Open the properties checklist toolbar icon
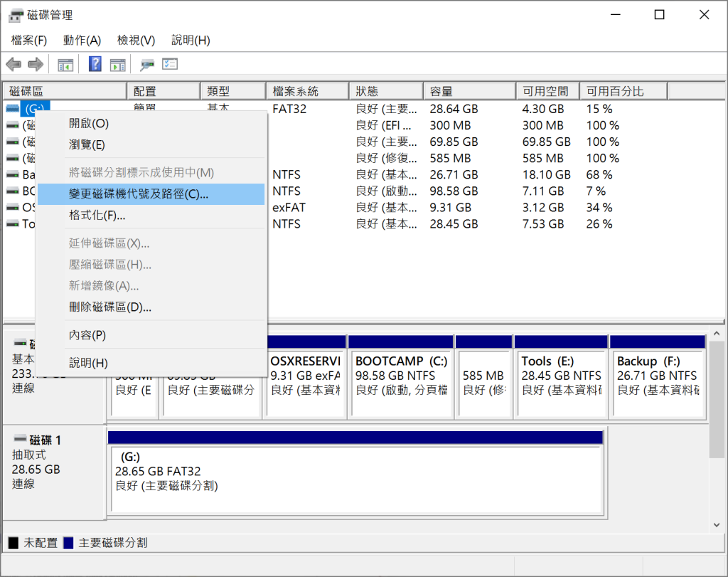Viewport: 728px width, 577px height. pos(170,64)
